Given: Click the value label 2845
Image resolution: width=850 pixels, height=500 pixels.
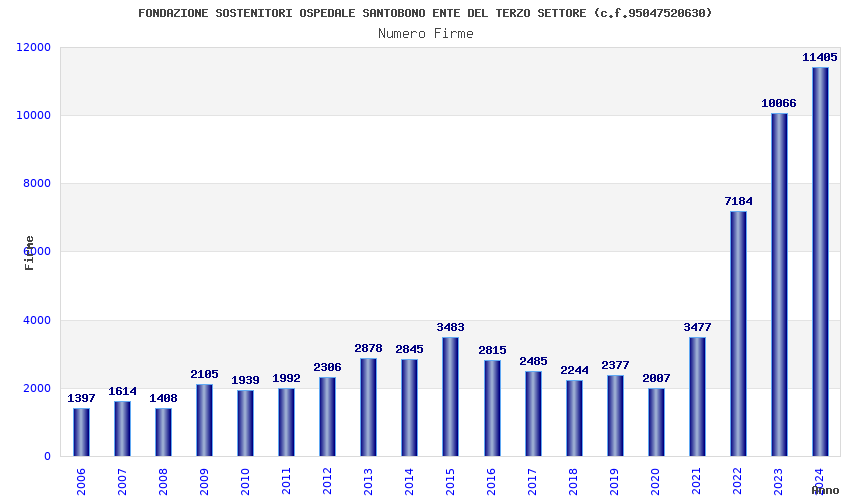Looking at the screenshot, I should [x=409, y=349].
